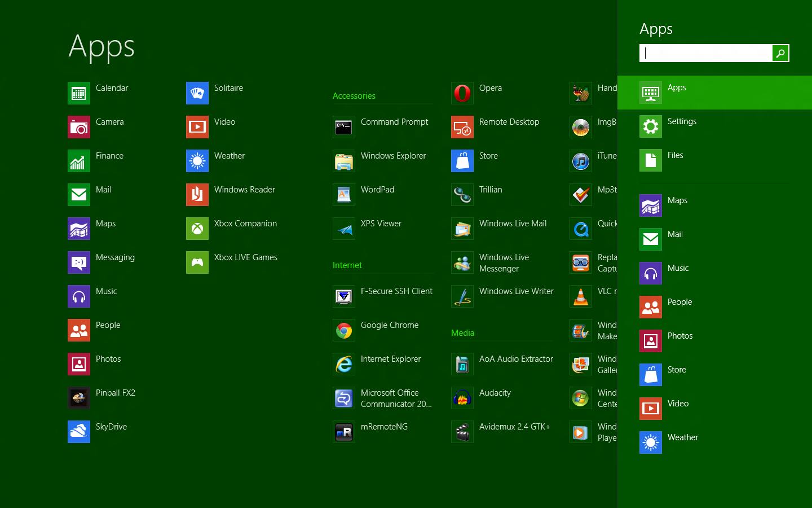Click Weather label in main list

pyautogui.click(x=230, y=156)
